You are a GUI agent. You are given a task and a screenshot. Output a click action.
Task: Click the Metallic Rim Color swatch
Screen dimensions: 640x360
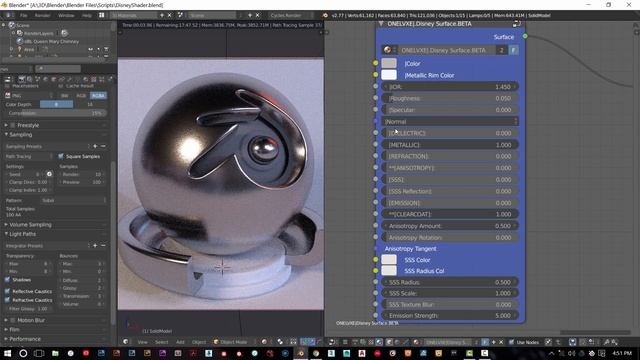coord(389,75)
